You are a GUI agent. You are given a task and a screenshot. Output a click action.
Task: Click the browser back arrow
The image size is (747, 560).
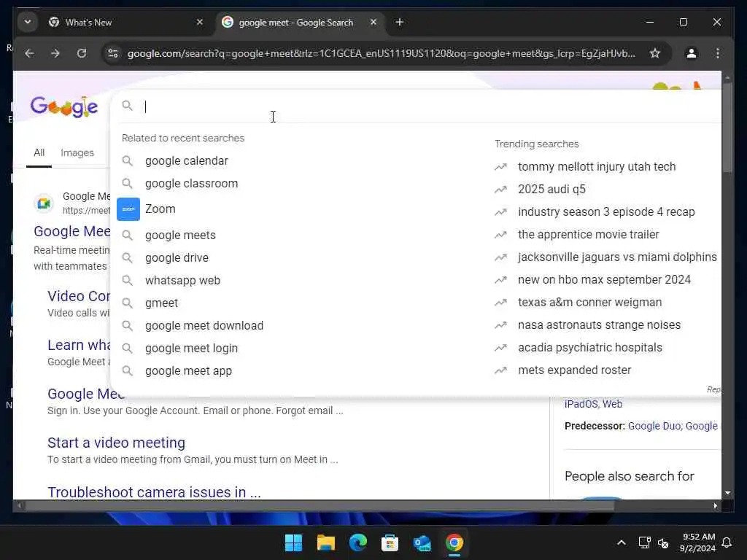coord(29,53)
